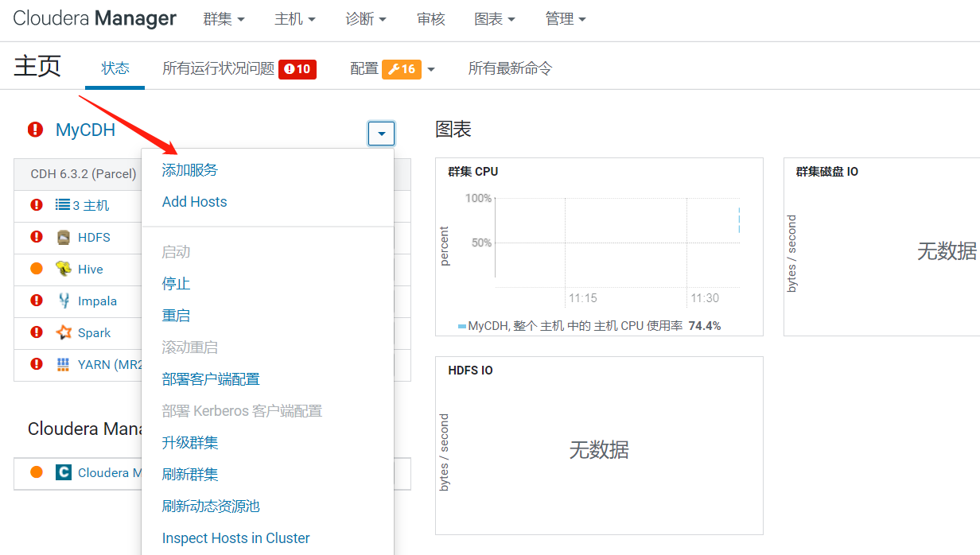Screen dimensions: 980x555
Task: Switch to the 所有运行状况问题 tab
Action: [219, 69]
